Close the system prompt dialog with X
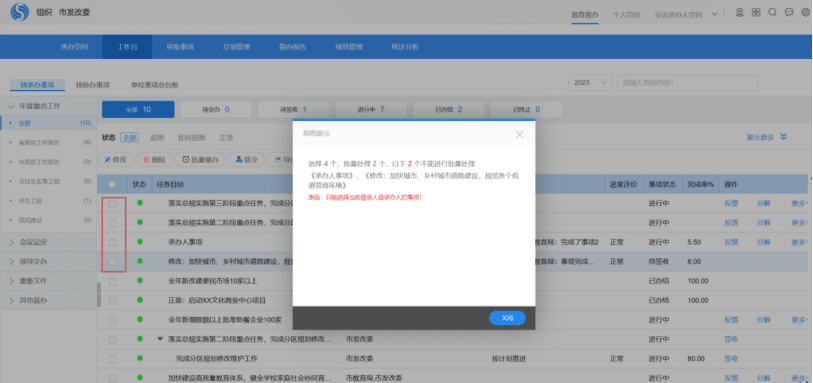 (x=520, y=135)
